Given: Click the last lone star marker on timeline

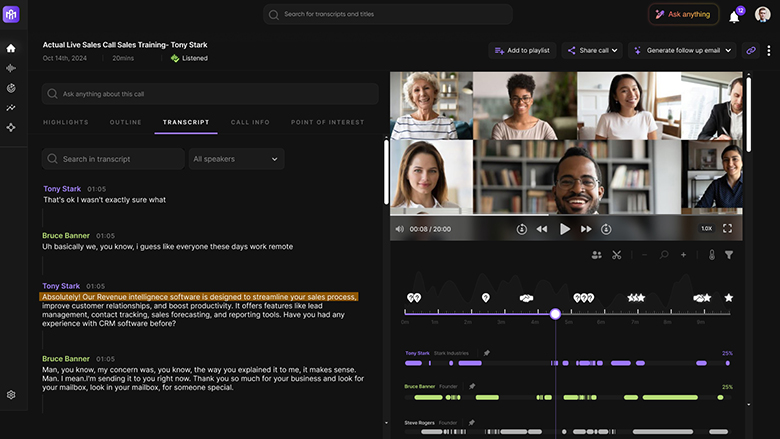Looking at the screenshot, I should [729, 298].
